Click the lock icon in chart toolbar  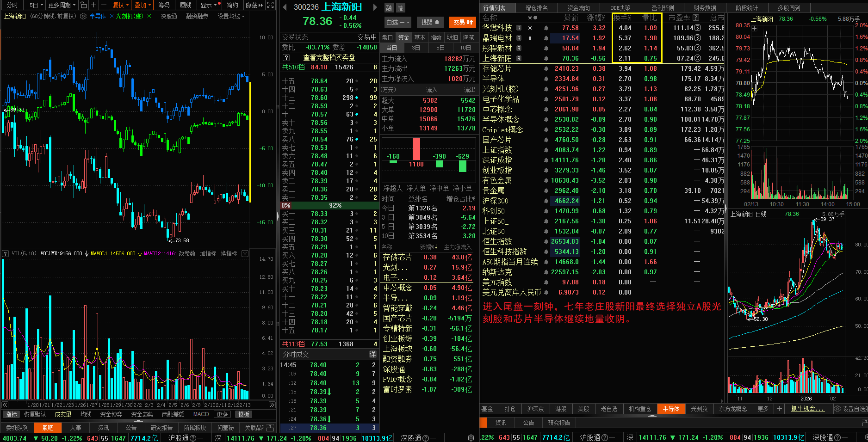point(83,5)
